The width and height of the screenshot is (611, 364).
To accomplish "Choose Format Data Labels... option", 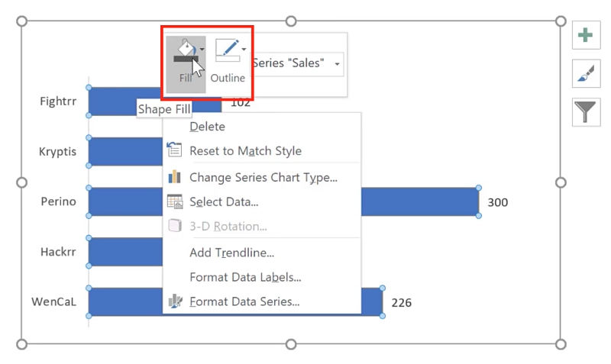I will pyautogui.click(x=245, y=277).
